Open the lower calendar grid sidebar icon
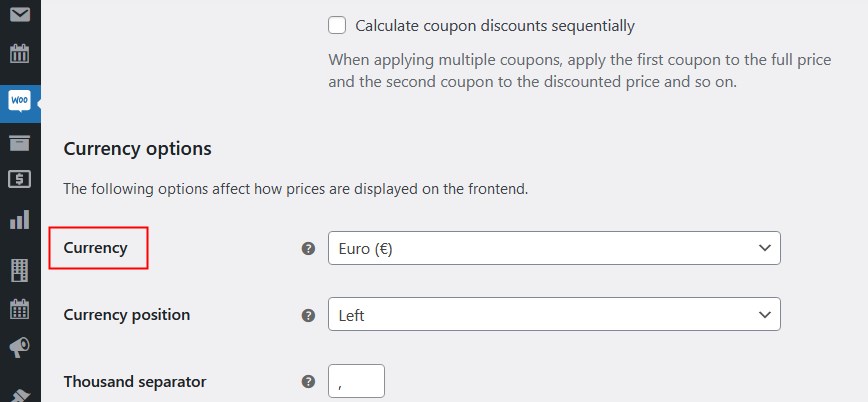868x402 pixels. (x=20, y=308)
